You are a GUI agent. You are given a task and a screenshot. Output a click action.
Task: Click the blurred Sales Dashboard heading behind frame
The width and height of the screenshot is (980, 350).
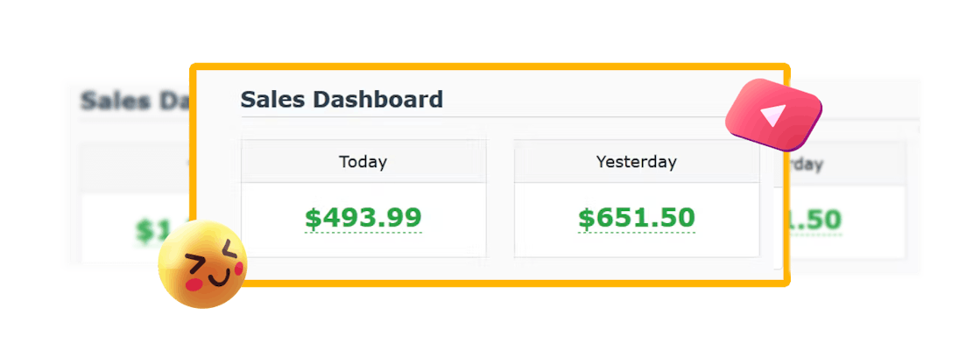(135, 101)
